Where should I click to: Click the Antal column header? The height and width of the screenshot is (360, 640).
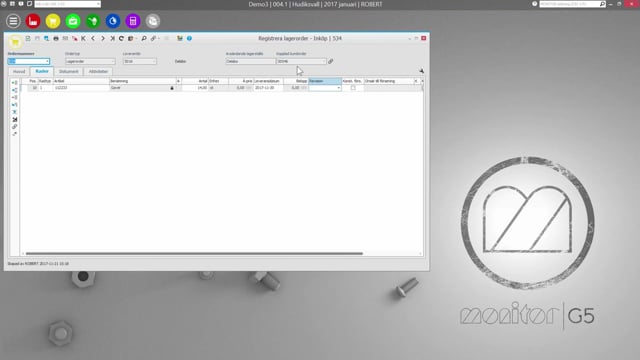[x=195, y=81]
